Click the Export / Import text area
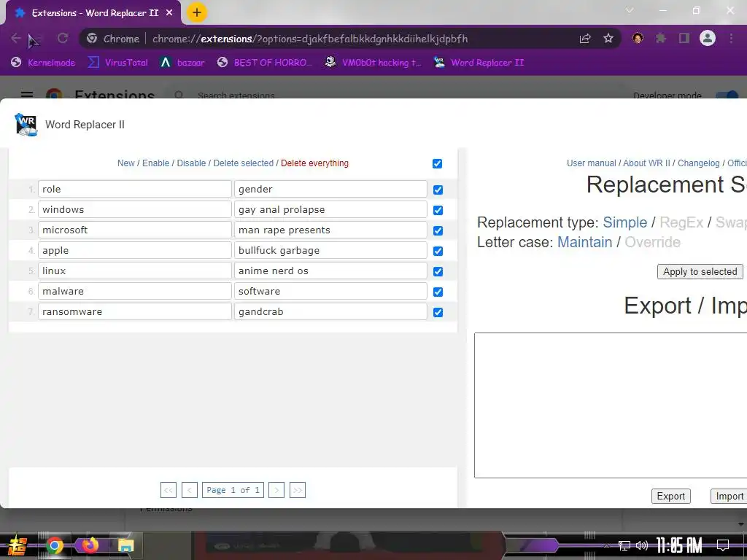The height and width of the screenshot is (560, 747). click(611, 405)
